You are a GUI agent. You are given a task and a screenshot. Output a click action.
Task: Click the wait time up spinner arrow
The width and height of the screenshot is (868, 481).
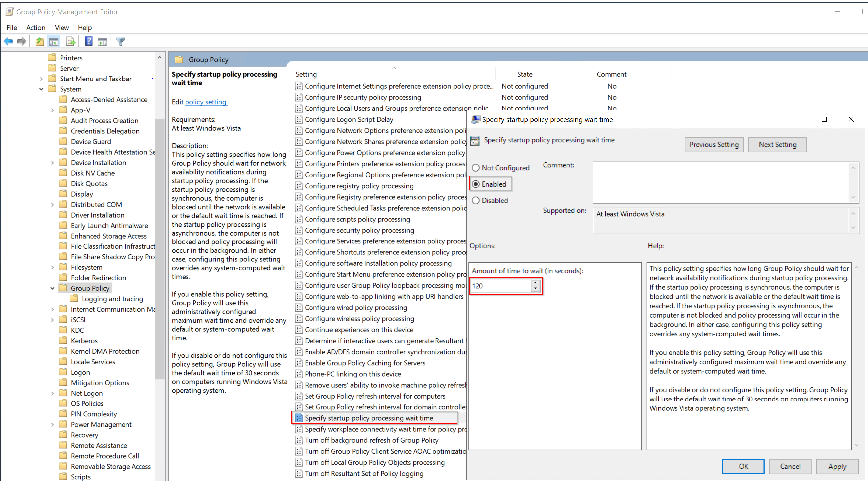coord(535,283)
